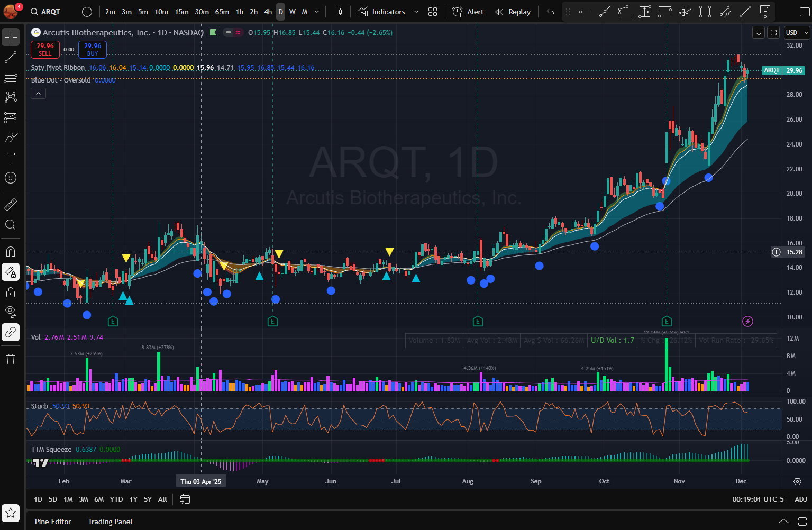Set range to 5D
Image resolution: width=812 pixels, height=530 pixels.
pos(53,499)
